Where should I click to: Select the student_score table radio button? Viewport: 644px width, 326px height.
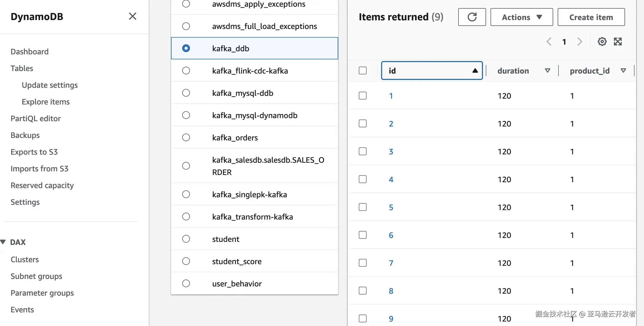pos(186,261)
